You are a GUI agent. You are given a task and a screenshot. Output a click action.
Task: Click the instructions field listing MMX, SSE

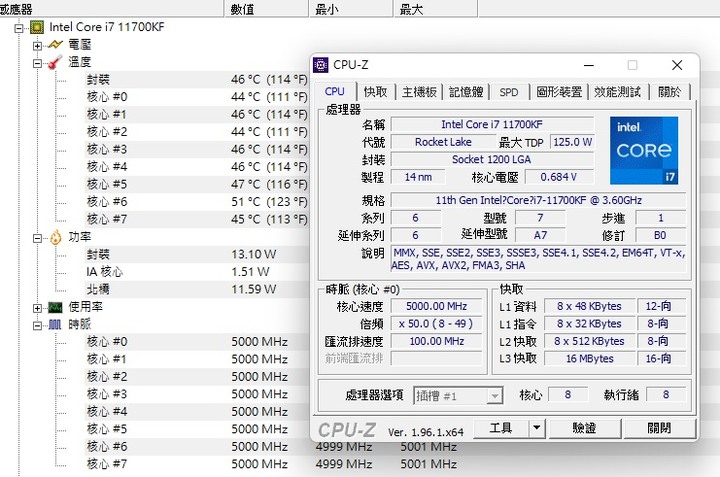click(539, 259)
